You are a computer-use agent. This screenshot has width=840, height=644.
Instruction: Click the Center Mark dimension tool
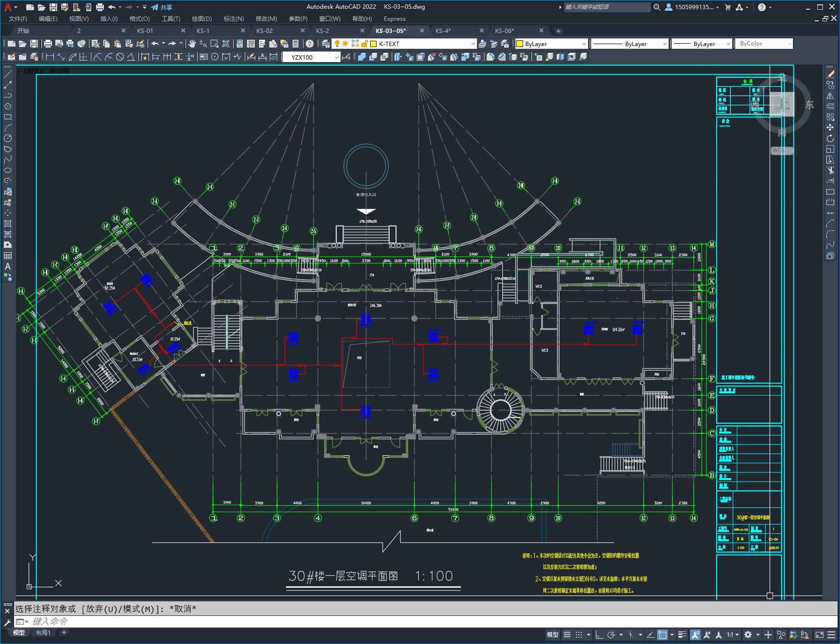(x=214, y=57)
